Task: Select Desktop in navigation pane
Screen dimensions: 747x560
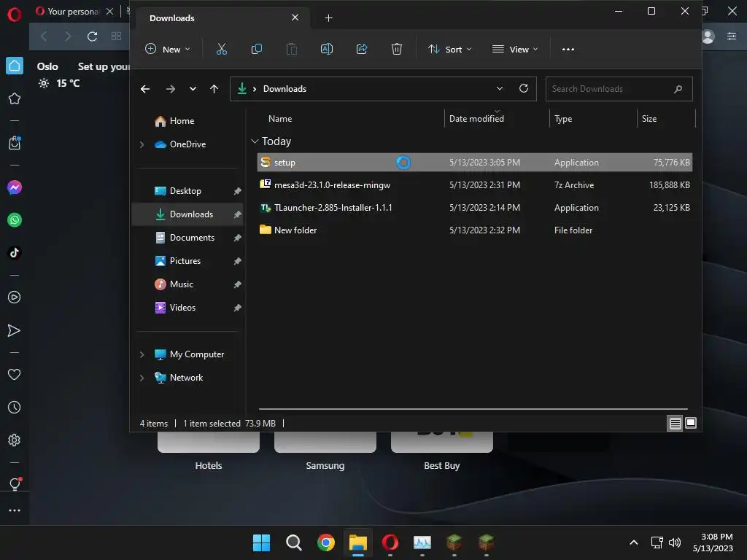Action: pyautogui.click(x=187, y=191)
